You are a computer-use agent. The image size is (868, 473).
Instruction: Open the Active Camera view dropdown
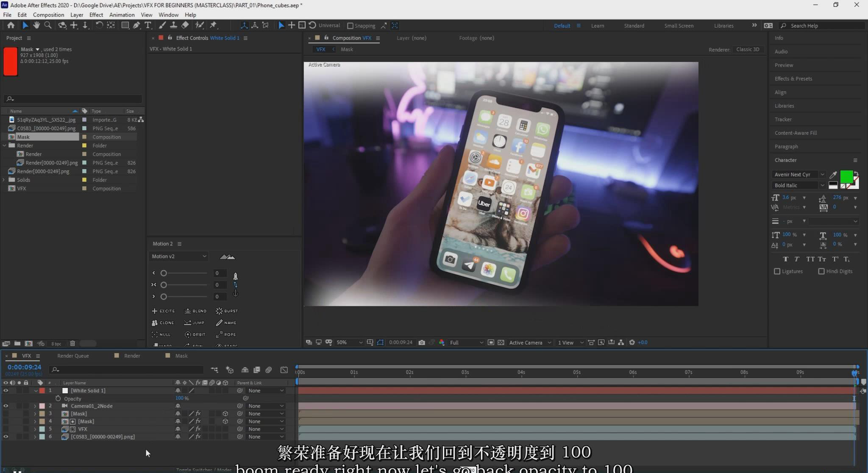530,342
